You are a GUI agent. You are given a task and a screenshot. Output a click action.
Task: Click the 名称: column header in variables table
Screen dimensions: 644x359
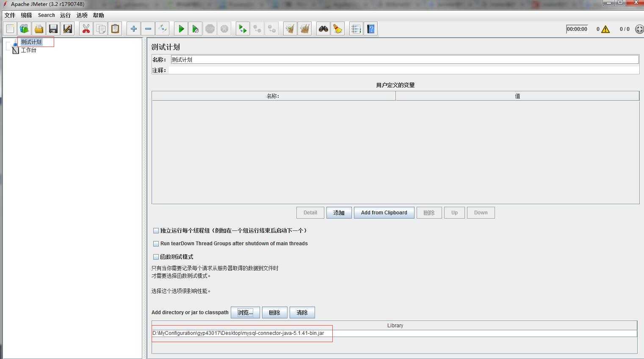coord(274,96)
